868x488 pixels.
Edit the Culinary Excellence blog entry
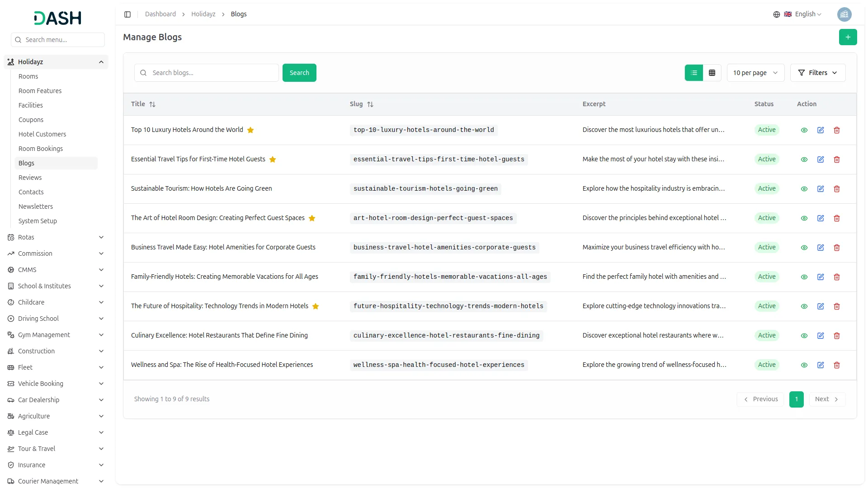pyautogui.click(x=820, y=336)
